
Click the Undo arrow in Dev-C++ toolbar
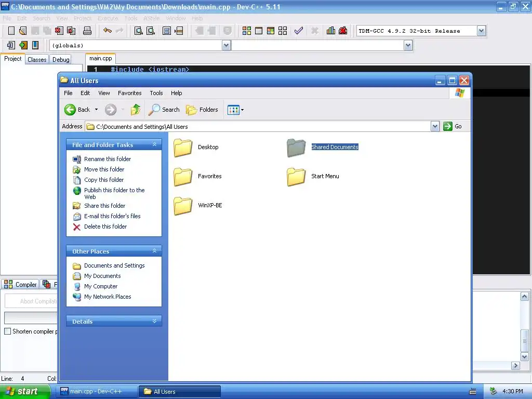tap(108, 31)
